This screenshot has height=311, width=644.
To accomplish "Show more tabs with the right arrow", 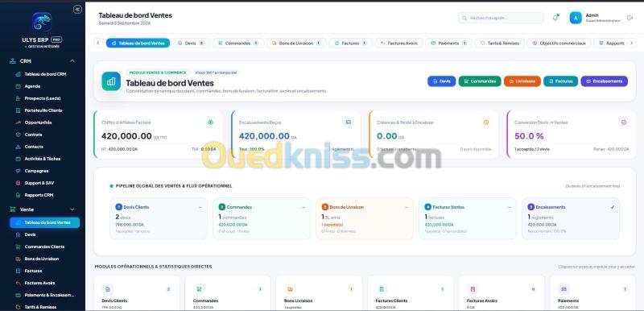I will point(632,43).
